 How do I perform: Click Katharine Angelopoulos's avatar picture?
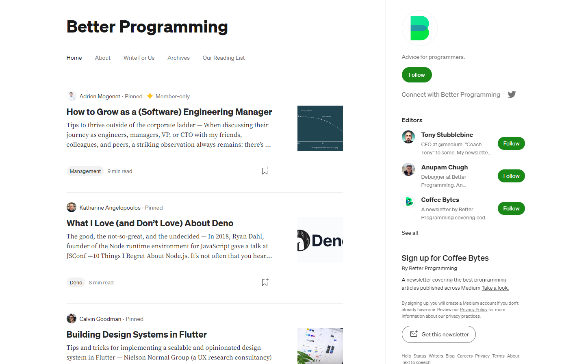(x=72, y=208)
